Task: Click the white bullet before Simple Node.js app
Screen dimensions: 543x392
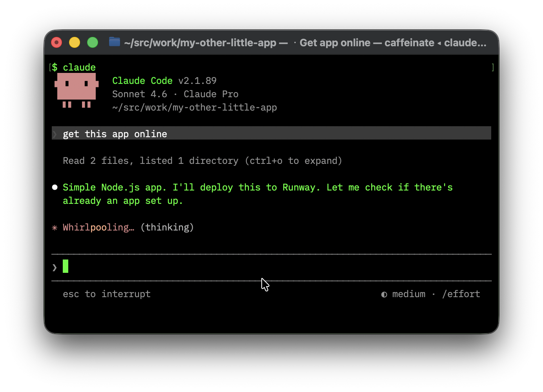Action: [x=55, y=187]
